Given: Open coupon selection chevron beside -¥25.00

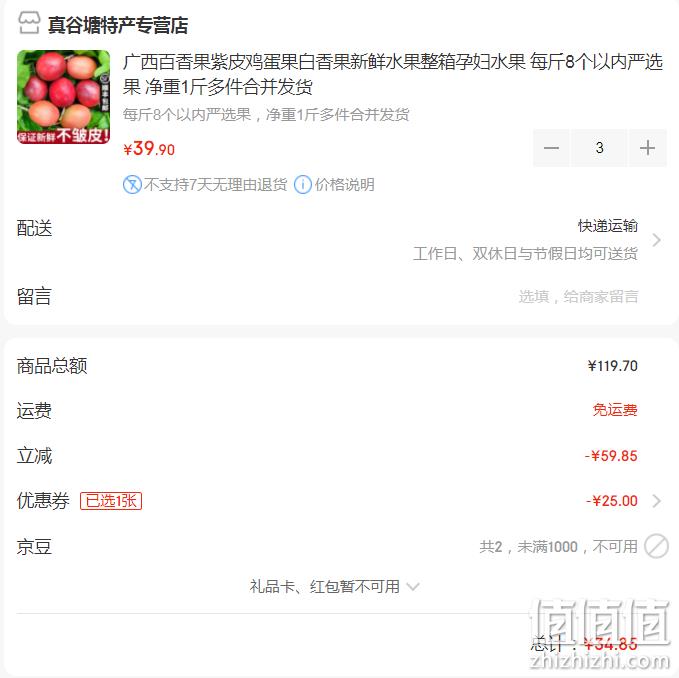Looking at the screenshot, I should (656, 501).
